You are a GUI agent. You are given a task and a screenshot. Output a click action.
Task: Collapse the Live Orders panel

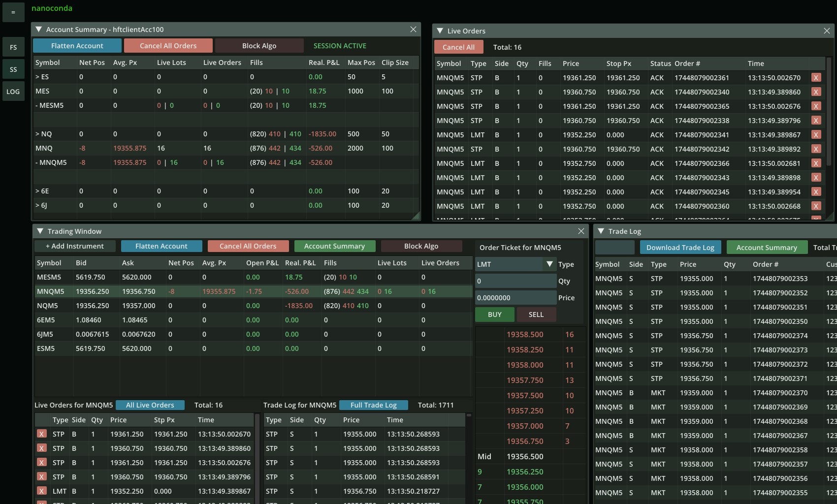pyautogui.click(x=440, y=31)
